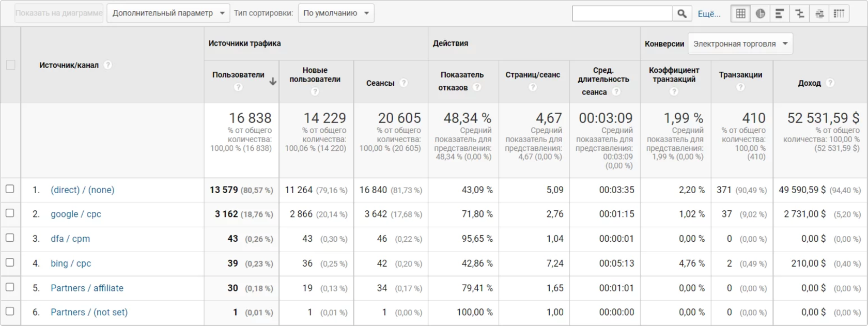This screenshot has height=326, width=868.
Task: Check the dfa / cpm row checkbox
Action: coord(10,238)
